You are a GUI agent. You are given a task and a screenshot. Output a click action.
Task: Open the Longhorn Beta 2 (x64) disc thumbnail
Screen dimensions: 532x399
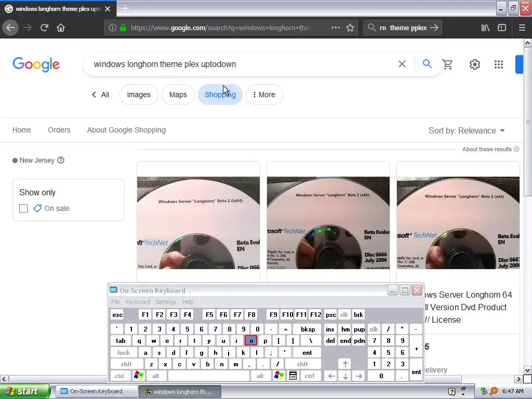click(458, 222)
